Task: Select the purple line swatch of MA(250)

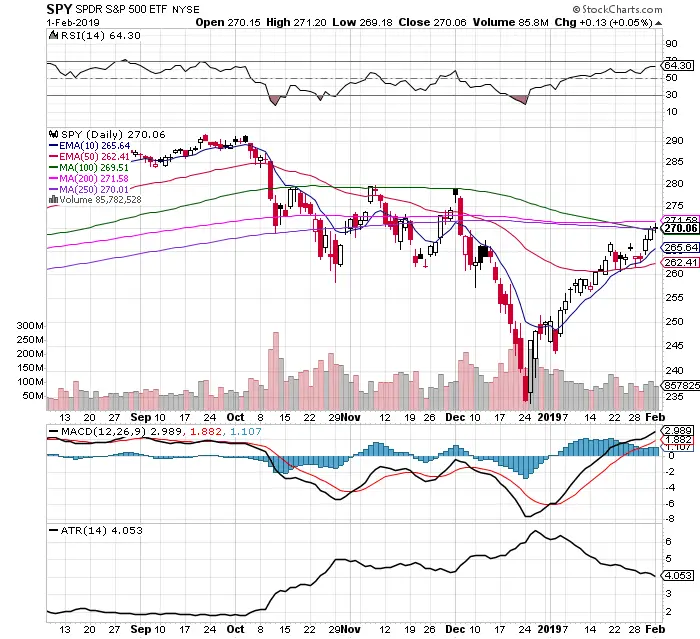Action: 53,189
